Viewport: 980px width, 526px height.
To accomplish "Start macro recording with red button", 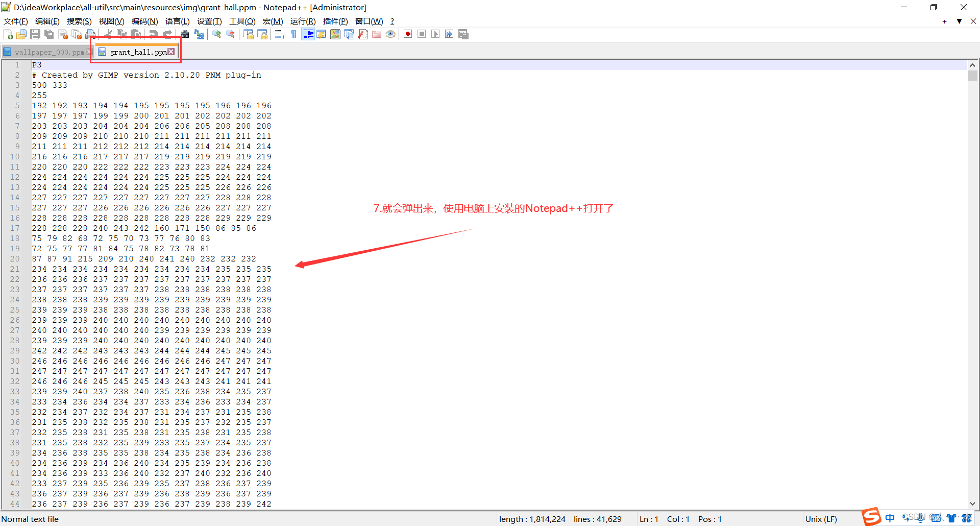I will [x=408, y=34].
